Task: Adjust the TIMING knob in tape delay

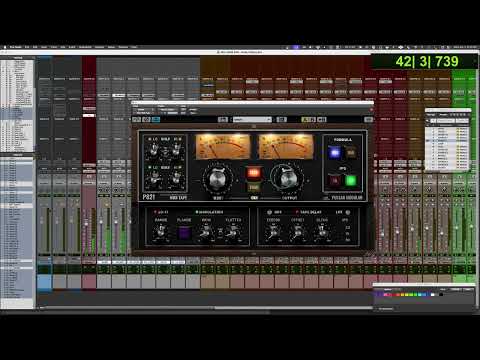Action: tap(273, 231)
